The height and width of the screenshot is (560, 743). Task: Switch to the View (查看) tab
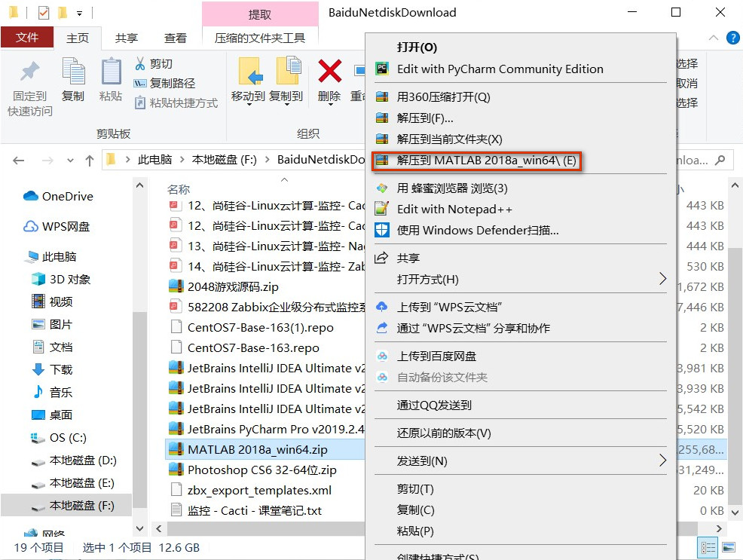tap(176, 38)
